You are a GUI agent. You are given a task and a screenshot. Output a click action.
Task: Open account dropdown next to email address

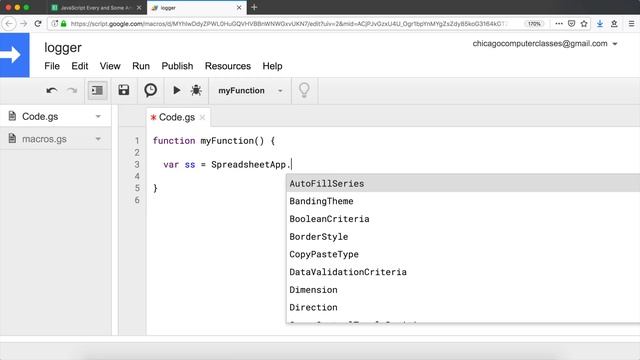[x=615, y=44]
